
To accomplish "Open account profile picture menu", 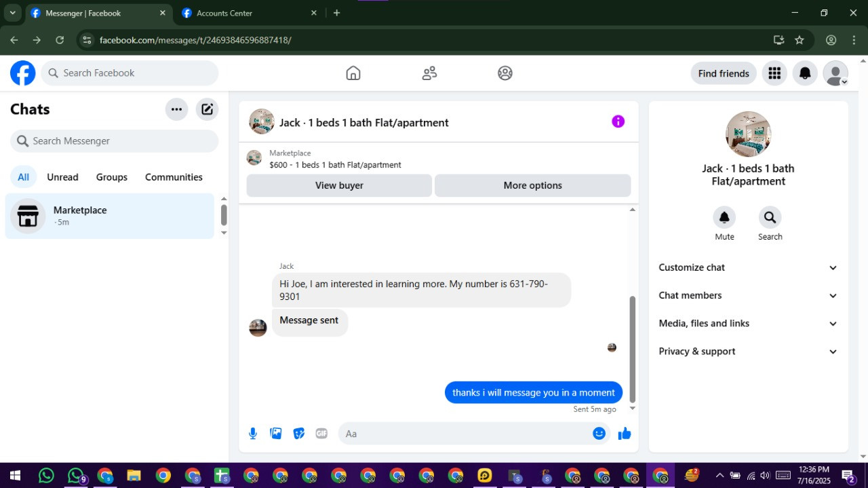I will (x=835, y=73).
